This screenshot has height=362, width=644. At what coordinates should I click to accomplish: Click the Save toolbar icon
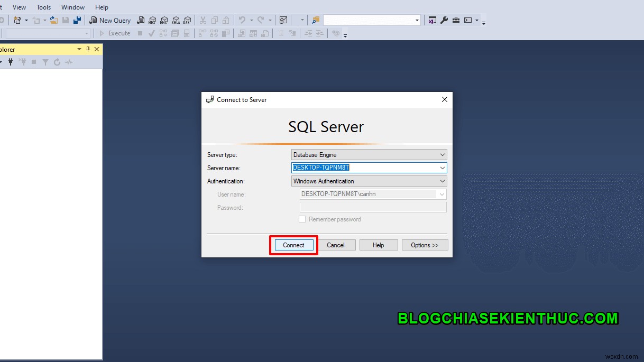(65, 20)
